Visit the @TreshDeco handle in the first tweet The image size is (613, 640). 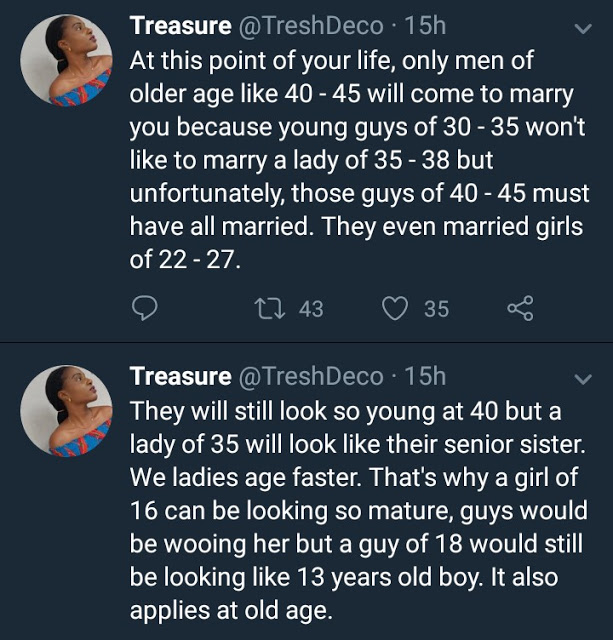310,27
